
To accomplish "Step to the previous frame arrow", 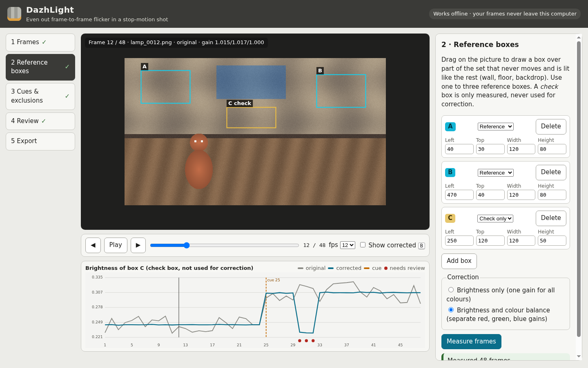I will click(x=93, y=245).
